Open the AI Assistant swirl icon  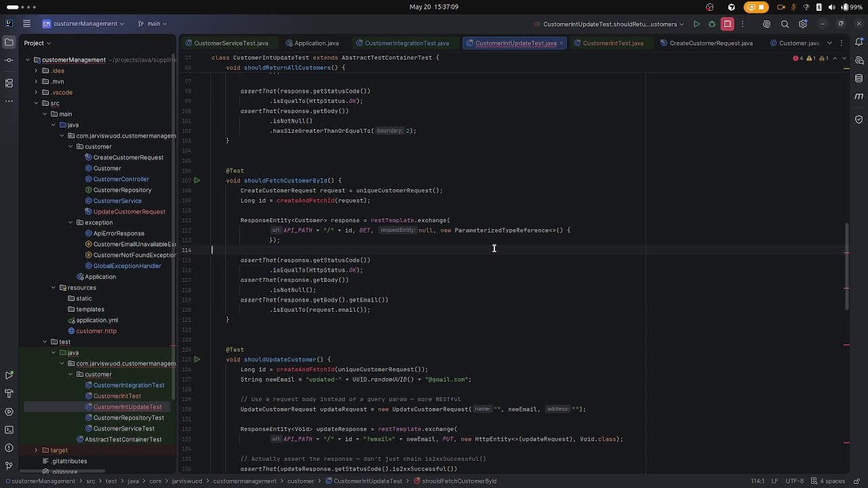tap(767, 24)
